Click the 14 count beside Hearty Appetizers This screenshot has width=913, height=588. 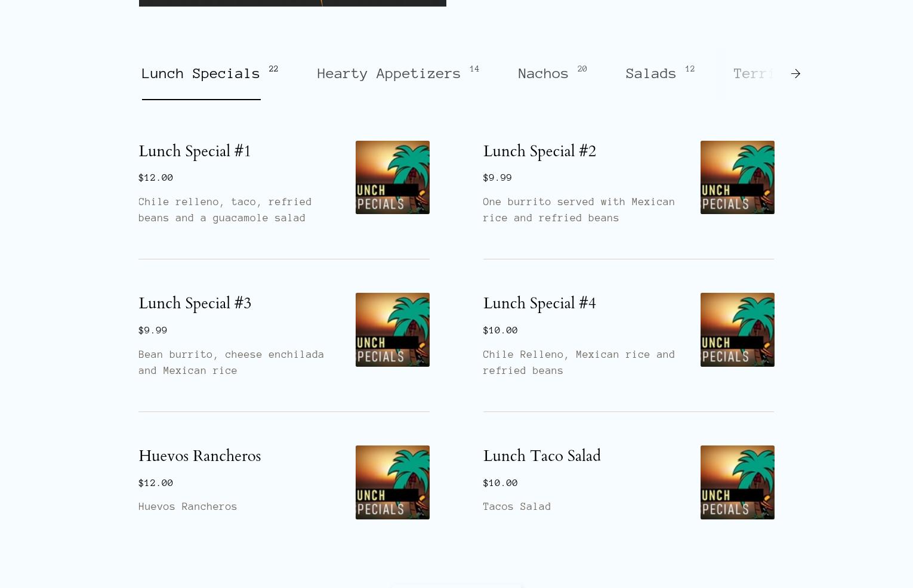[474, 69]
